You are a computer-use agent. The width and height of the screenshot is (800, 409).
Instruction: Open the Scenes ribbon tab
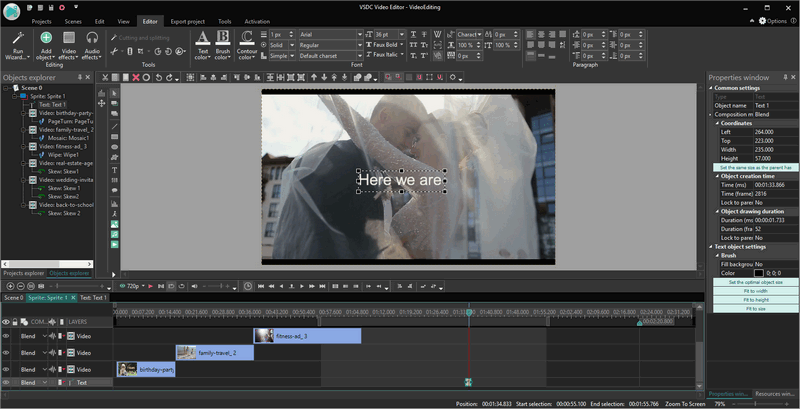point(73,21)
